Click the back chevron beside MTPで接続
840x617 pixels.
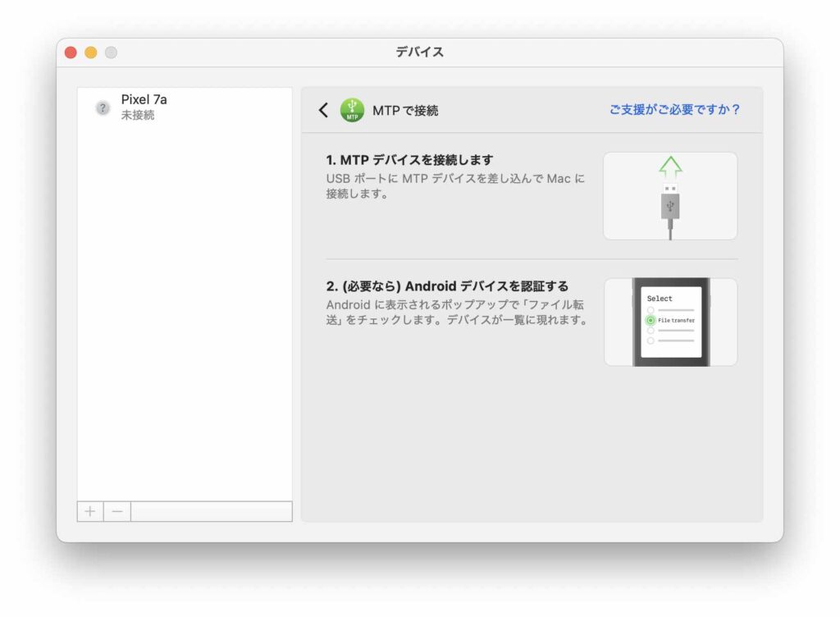(x=323, y=110)
